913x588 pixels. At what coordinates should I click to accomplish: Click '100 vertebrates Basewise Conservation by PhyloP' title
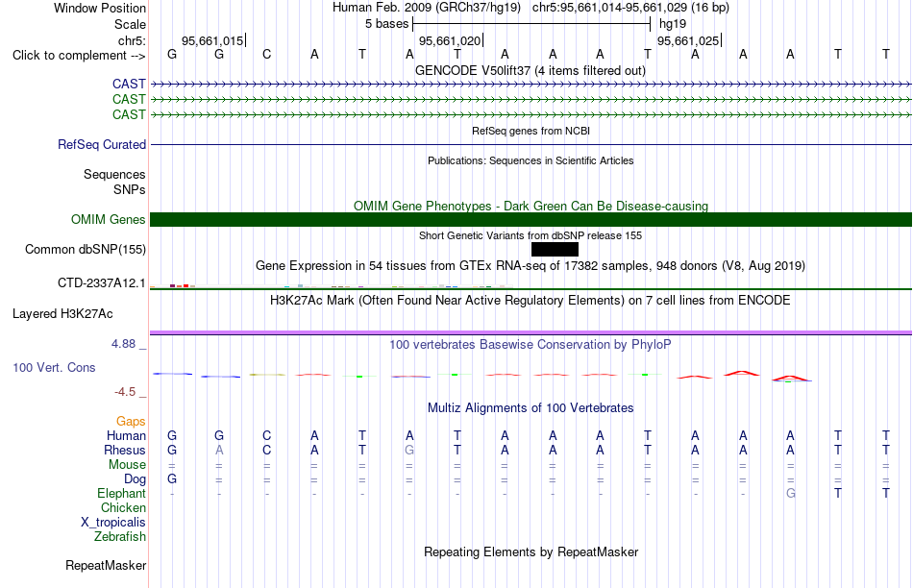[x=531, y=345]
